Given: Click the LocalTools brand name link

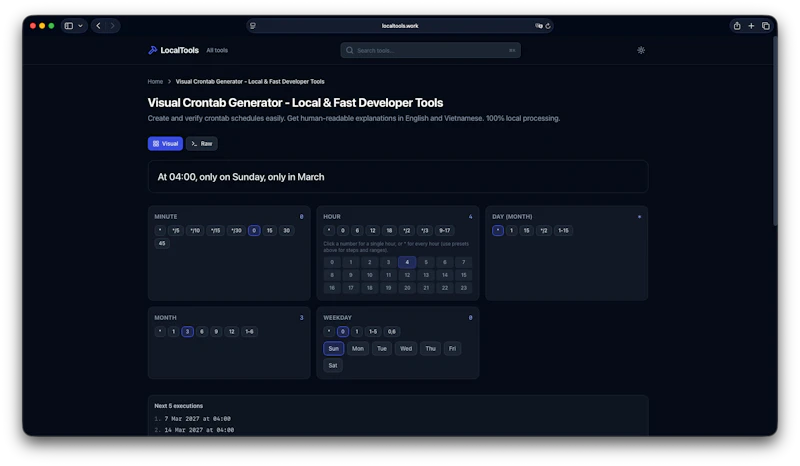Looking at the screenshot, I should 180,50.
